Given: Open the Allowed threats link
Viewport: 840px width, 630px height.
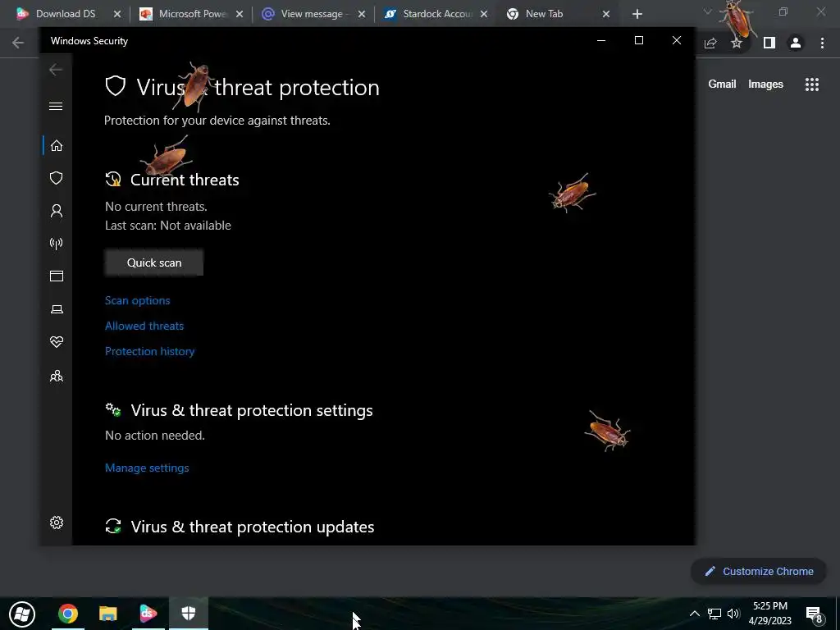Looking at the screenshot, I should click(x=144, y=326).
